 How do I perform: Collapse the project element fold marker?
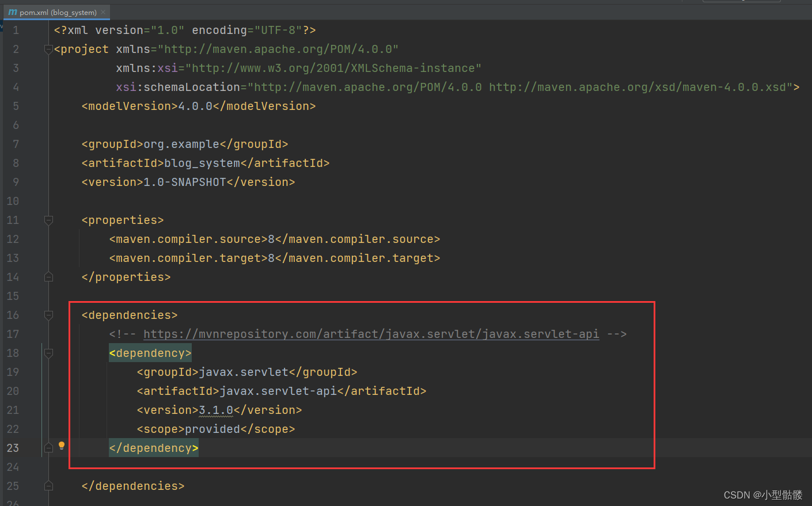(48, 50)
